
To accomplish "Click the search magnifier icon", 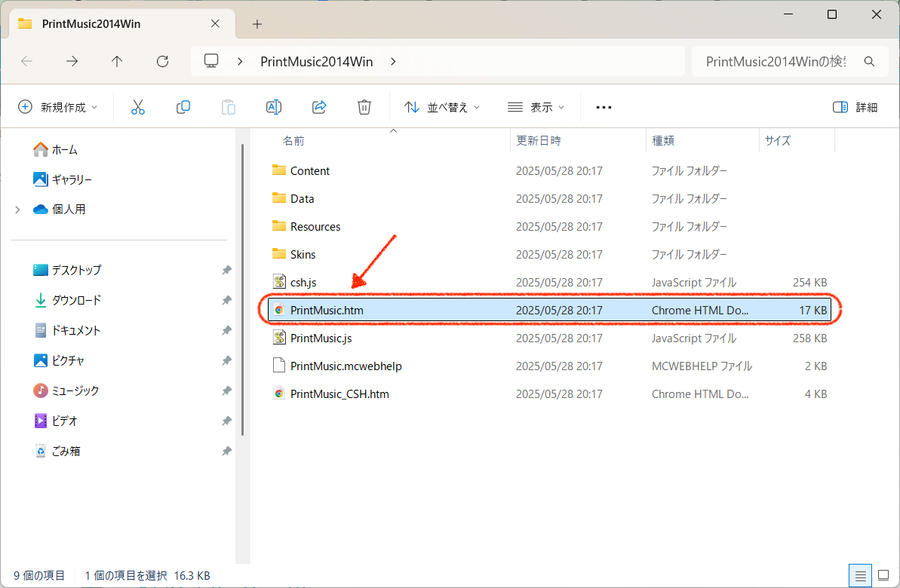I will click(870, 61).
